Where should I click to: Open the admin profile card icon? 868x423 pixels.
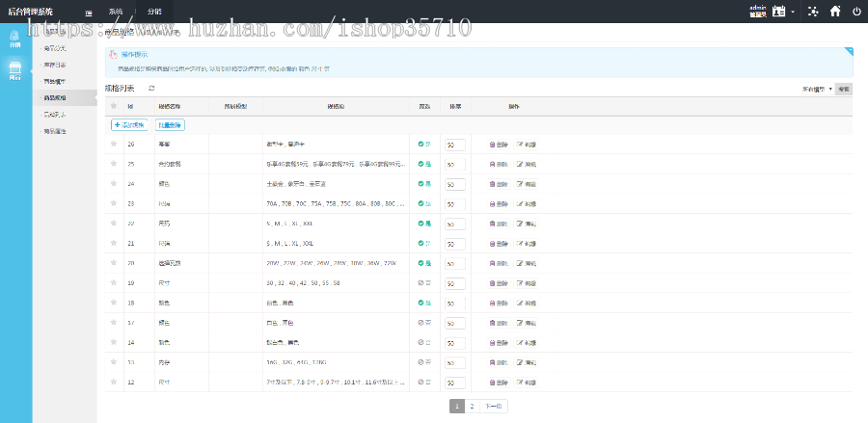779,12
